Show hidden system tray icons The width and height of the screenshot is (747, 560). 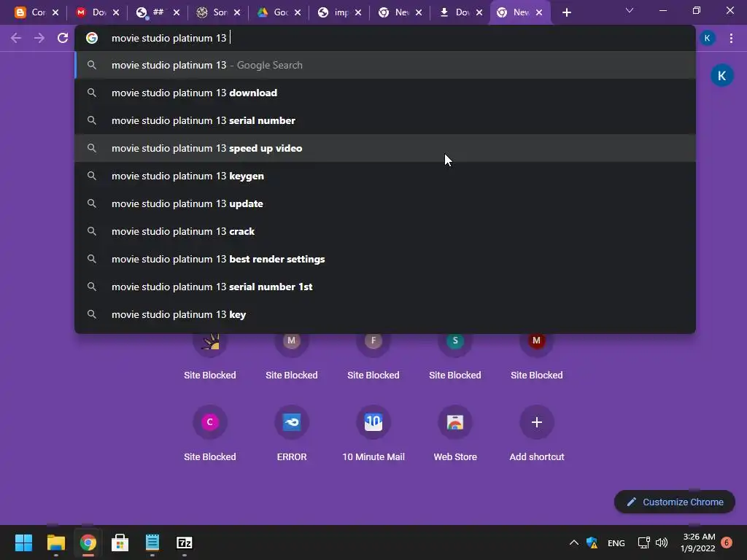coord(574,542)
